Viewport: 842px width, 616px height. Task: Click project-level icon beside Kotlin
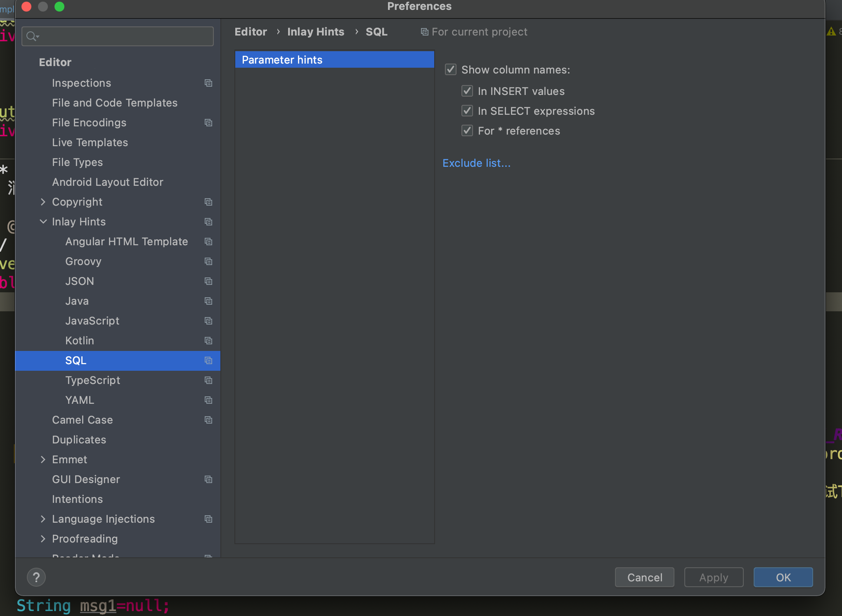208,341
